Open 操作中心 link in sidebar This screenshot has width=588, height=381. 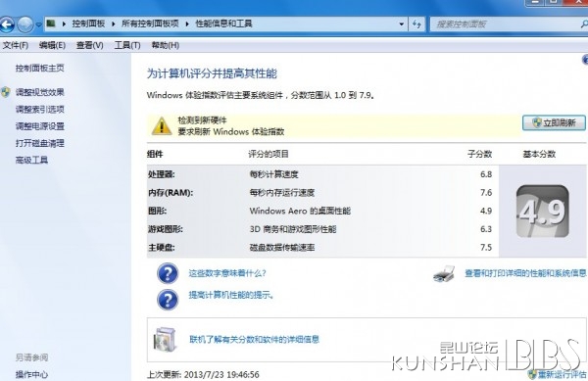(31, 374)
